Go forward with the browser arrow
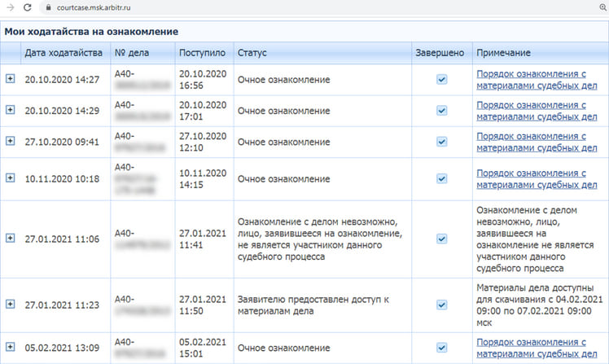This screenshot has height=364, width=609. pos(11,7)
